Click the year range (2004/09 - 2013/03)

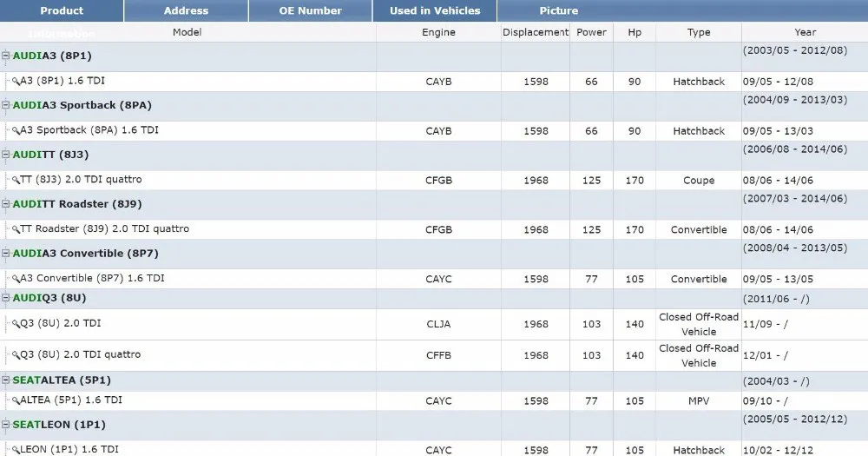(x=795, y=99)
